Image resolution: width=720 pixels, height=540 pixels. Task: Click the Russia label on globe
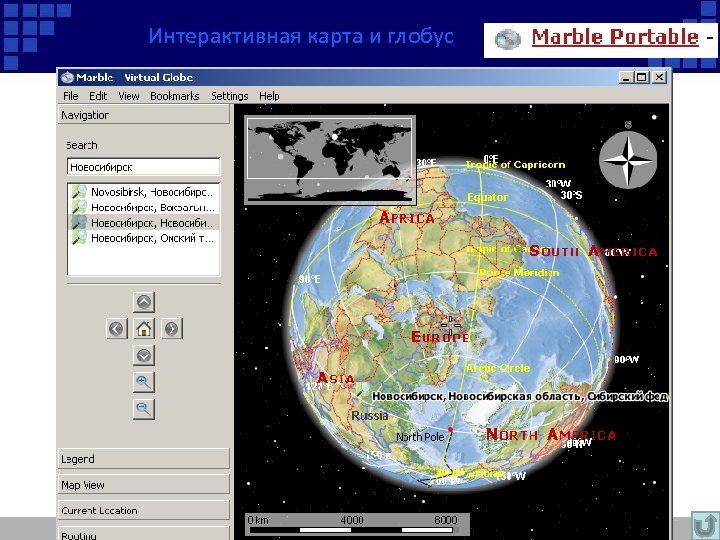(370, 416)
